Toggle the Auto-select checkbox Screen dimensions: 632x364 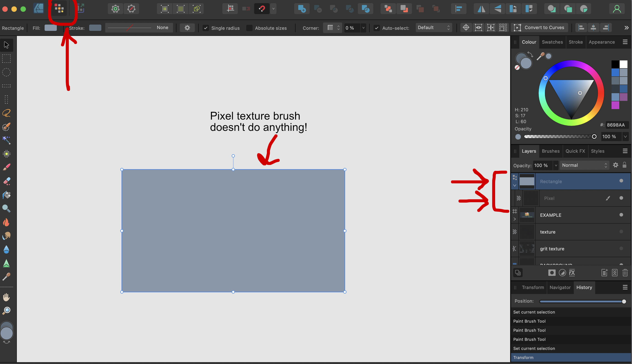pyautogui.click(x=377, y=28)
